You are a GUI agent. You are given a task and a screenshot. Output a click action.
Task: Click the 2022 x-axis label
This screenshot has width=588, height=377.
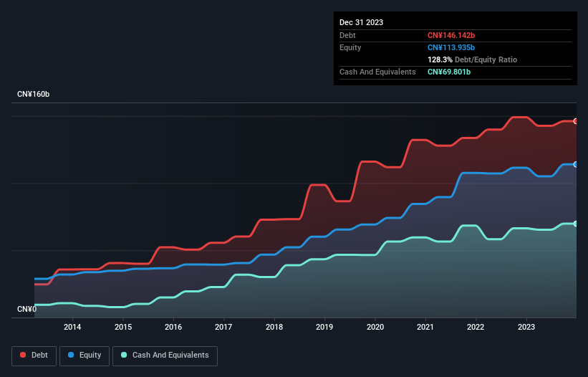476,327
